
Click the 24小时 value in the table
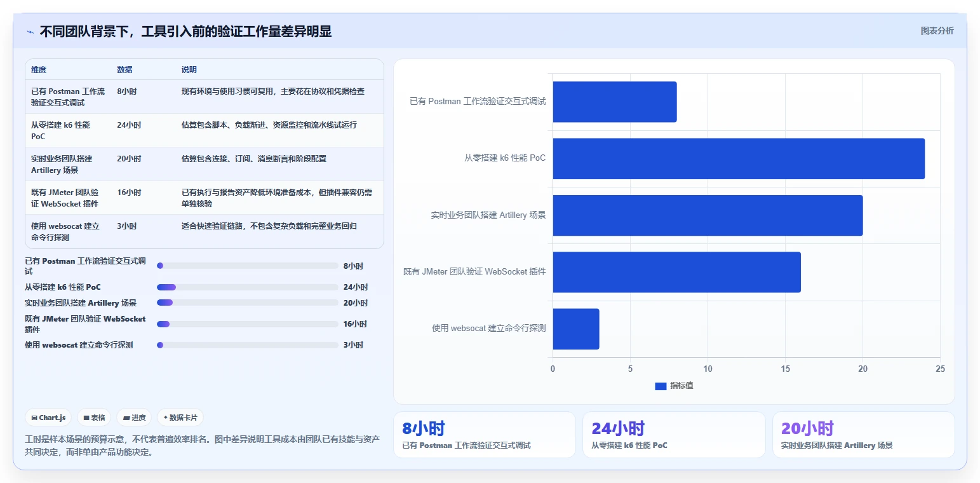129,125
